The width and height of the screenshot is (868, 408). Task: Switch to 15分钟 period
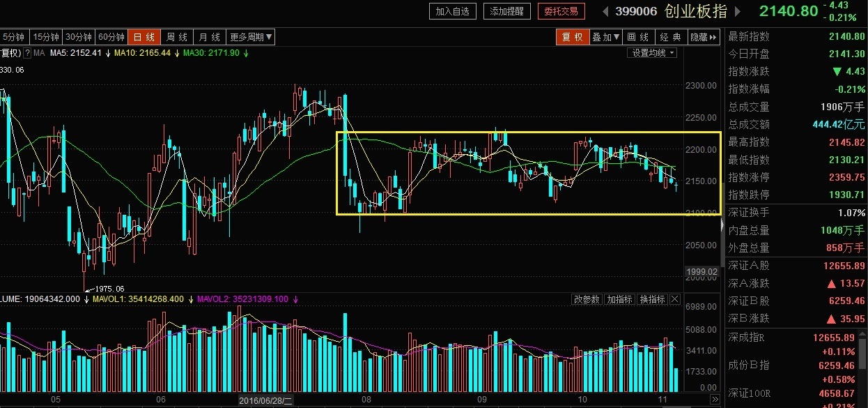pyautogui.click(x=46, y=37)
